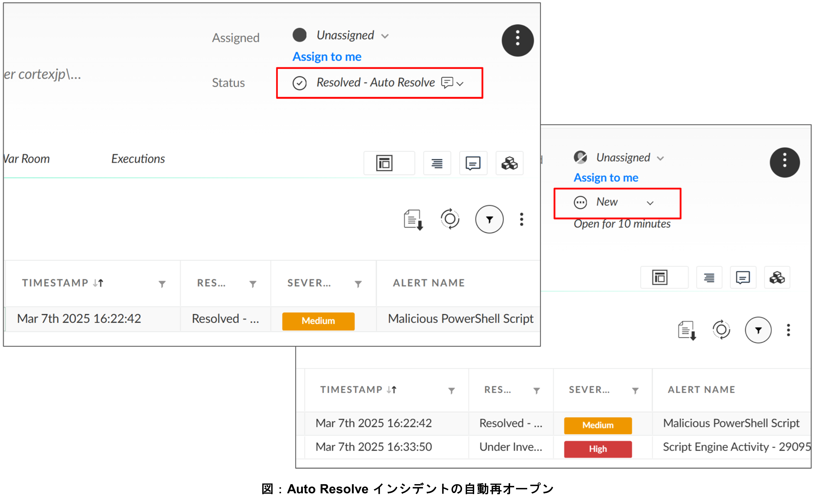Viewport: 815px width, 504px height.
Task: Click the Under Inve... resolution cell
Action: pyautogui.click(x=510, y=447)
